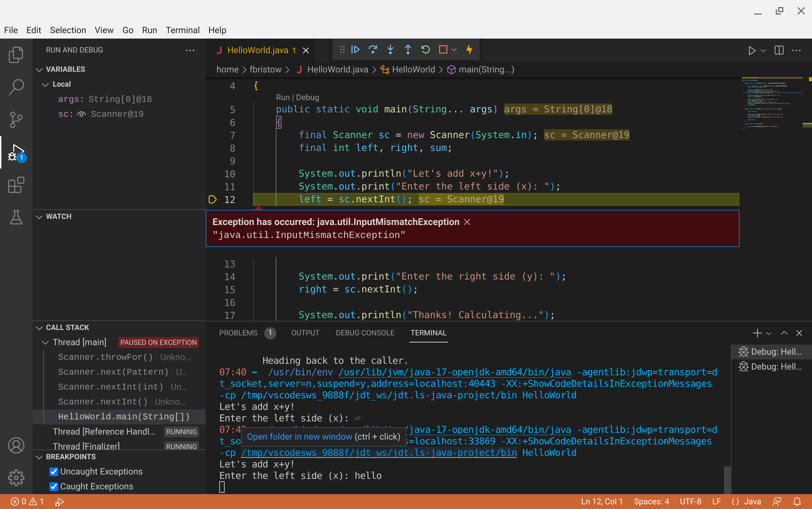Create a new terminal with plus icon

click(757, 333)
